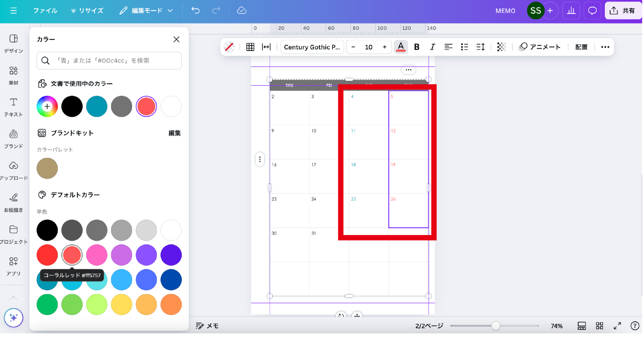Click the text color A icon
Screen dimensions: 644x338
pyautogui.click(x=400, y=47)
